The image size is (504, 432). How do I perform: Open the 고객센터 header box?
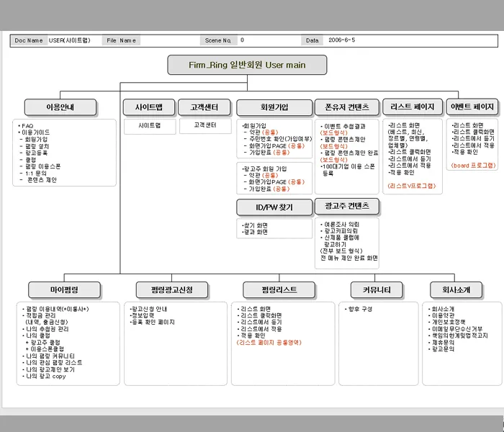(203, 107)
